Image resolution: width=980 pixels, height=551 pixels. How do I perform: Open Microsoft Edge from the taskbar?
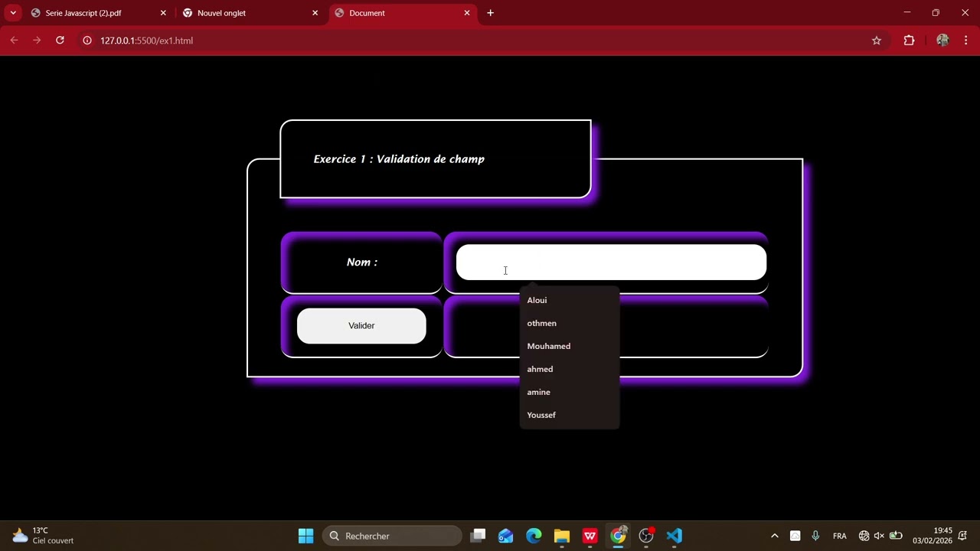pos(534,536)
